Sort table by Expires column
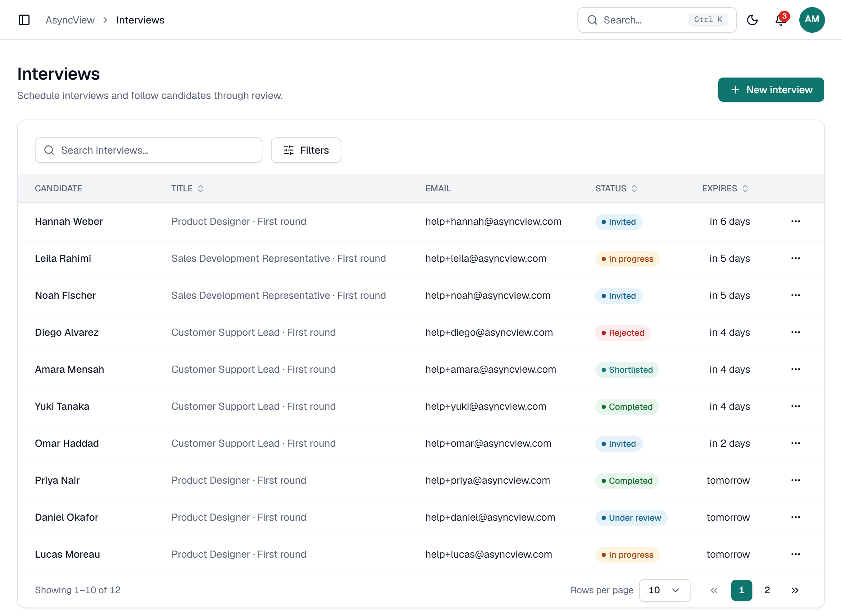 725,188
